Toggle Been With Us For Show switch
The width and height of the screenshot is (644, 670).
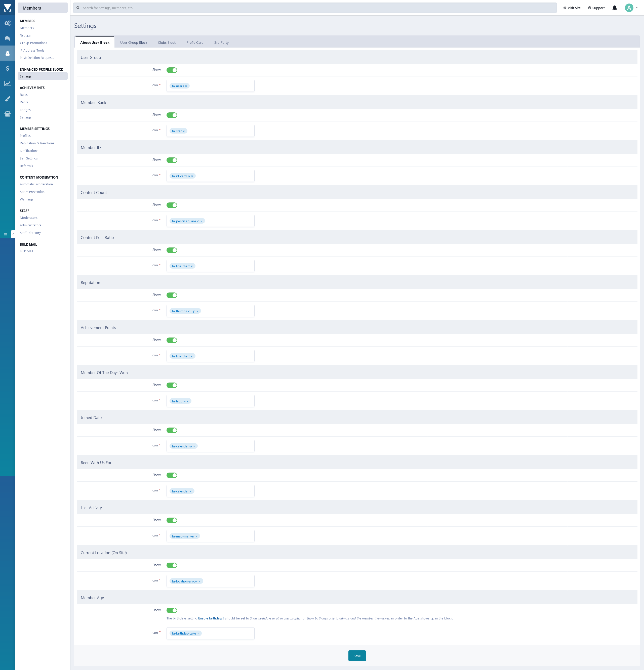pyautogui.click(x=172, y=476)
